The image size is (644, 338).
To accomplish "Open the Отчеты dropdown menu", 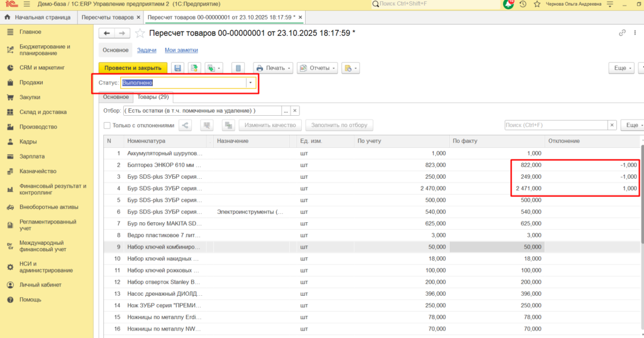I will 317,68.
